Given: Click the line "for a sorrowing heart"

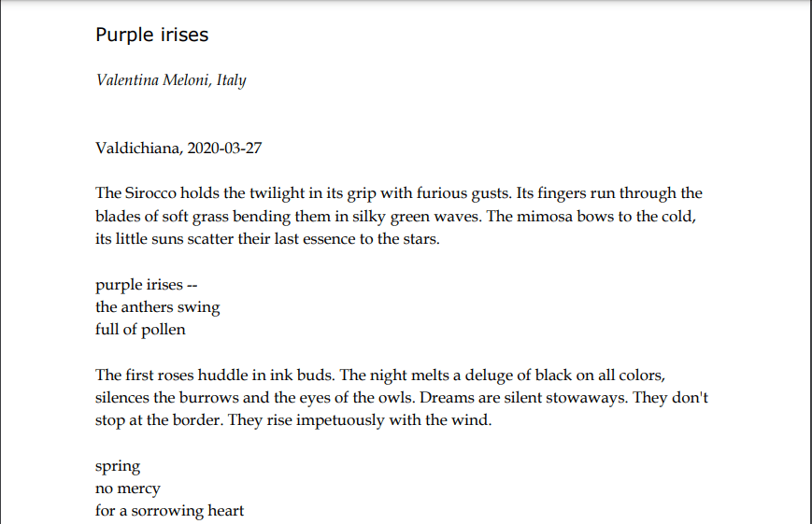Looking at the screenshot, I should click(x=169, y=511).
